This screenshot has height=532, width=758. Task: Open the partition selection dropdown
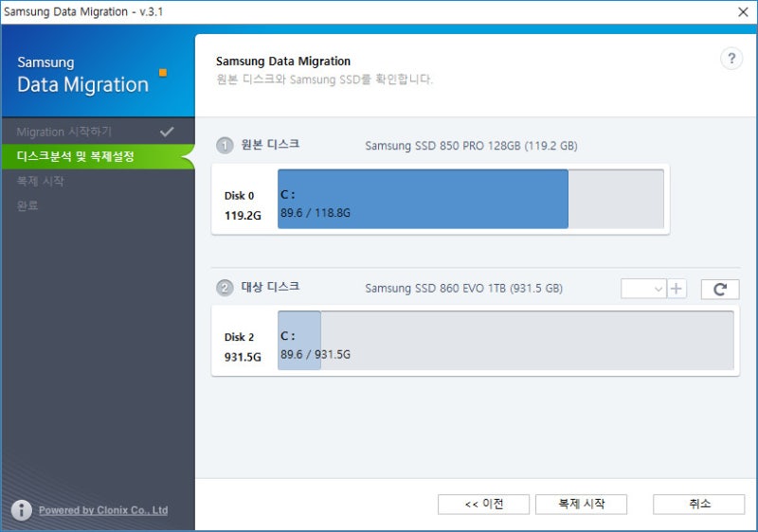click(x=643, y=289)
